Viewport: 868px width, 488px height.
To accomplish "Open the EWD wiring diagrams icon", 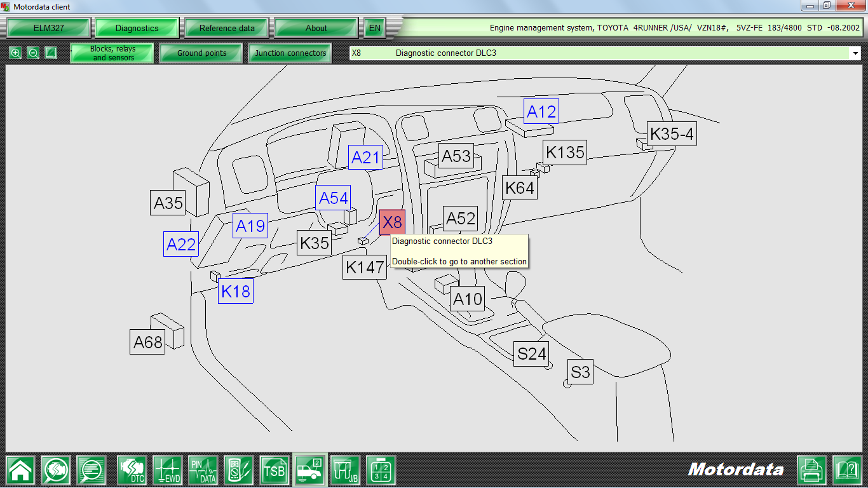I will coord(168,470).
